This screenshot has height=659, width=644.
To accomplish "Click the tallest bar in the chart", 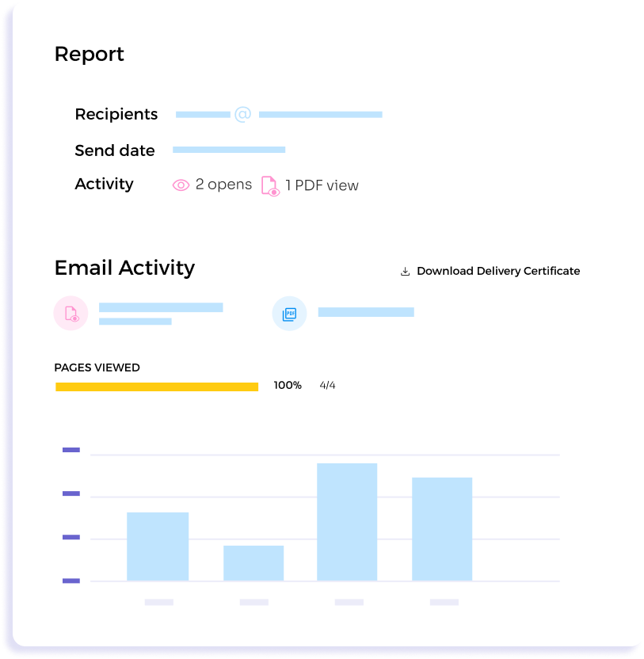I will point(347,519).
